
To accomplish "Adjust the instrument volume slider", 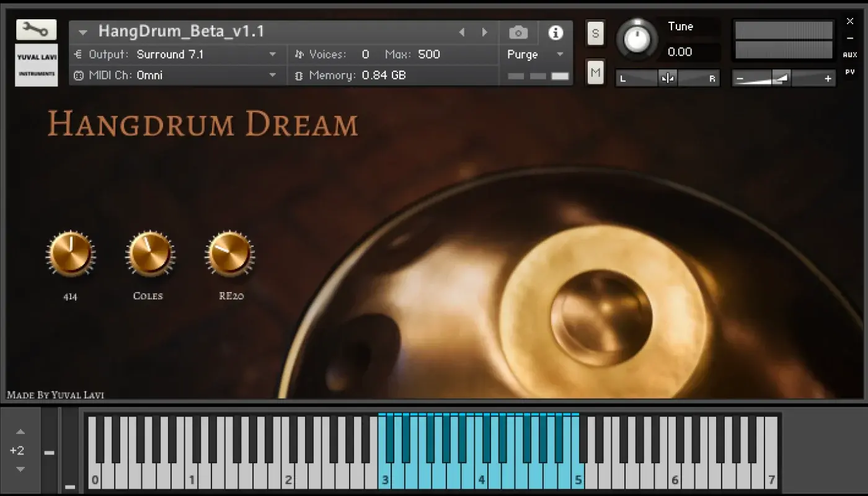I will 781,77.
